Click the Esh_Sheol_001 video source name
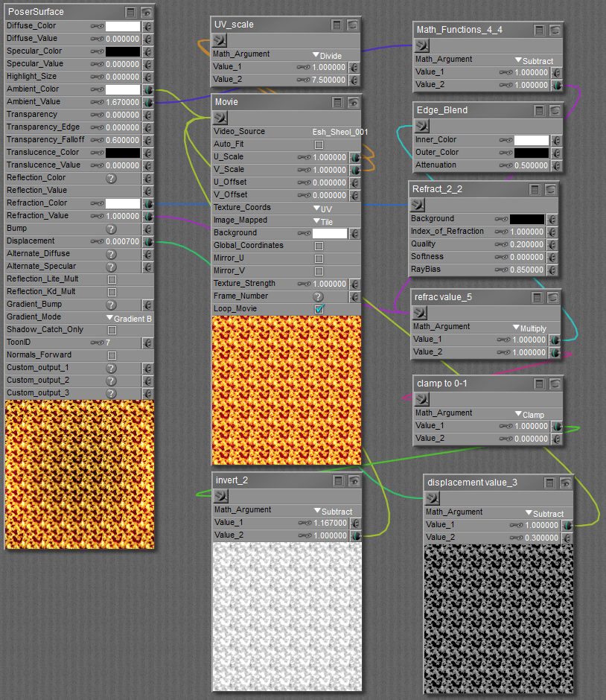 tap(340, 132)
